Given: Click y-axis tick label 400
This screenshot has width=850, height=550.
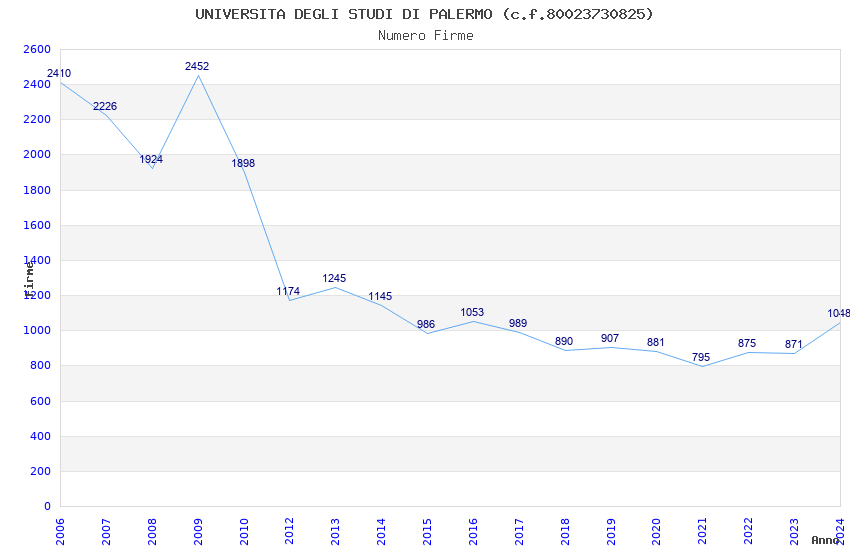Looking at the screenshot, I should (x=41, y=436).
